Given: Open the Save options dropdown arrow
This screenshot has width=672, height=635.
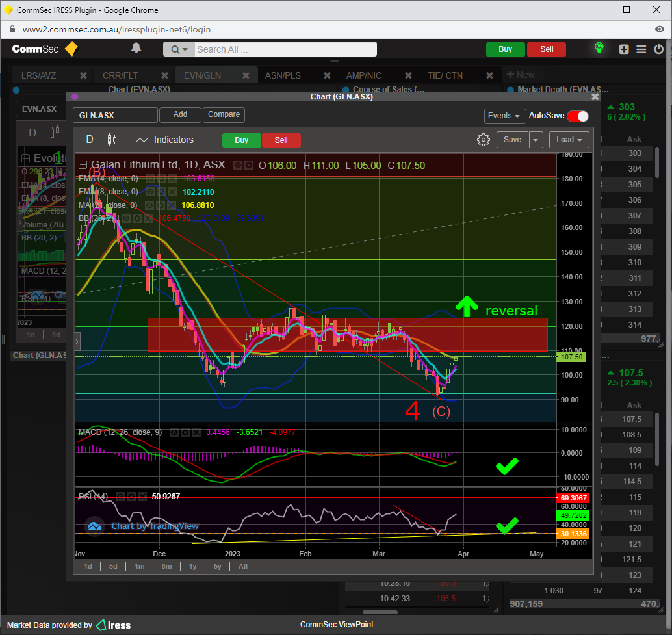Looking at the screenshot, I should pos(536,140).
